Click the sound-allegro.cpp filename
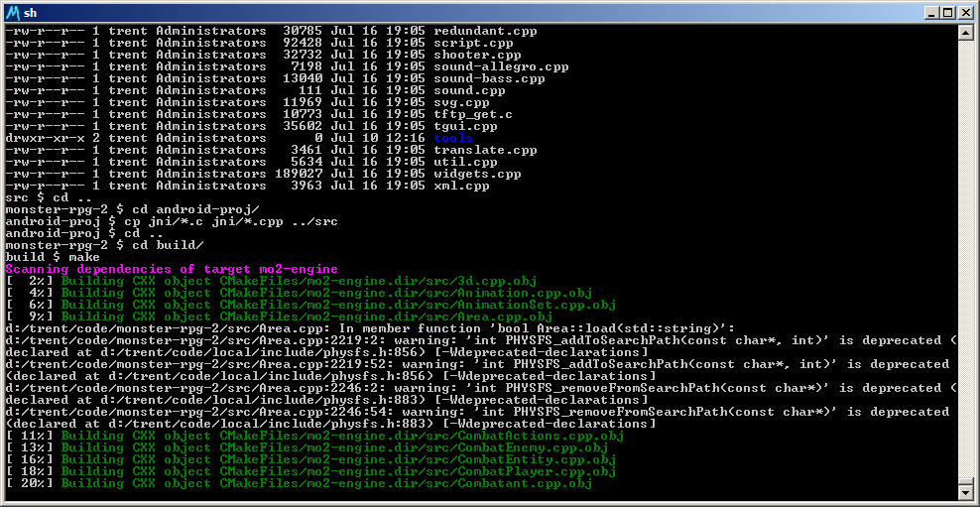The width and height of the screenshot is (980, 507). coord(501,66)
